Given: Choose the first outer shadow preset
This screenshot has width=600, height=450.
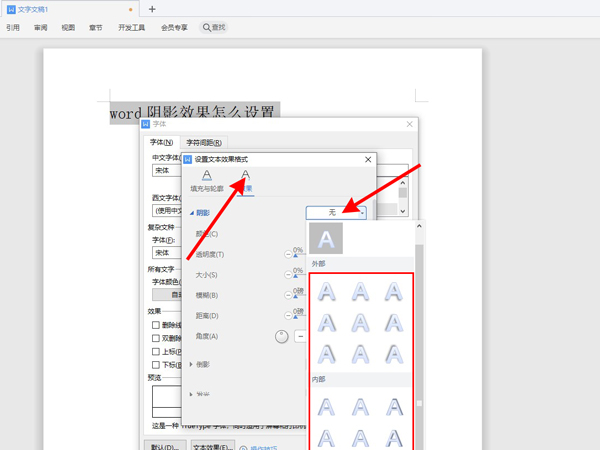Looking at the screenshot, I should 327,292.
